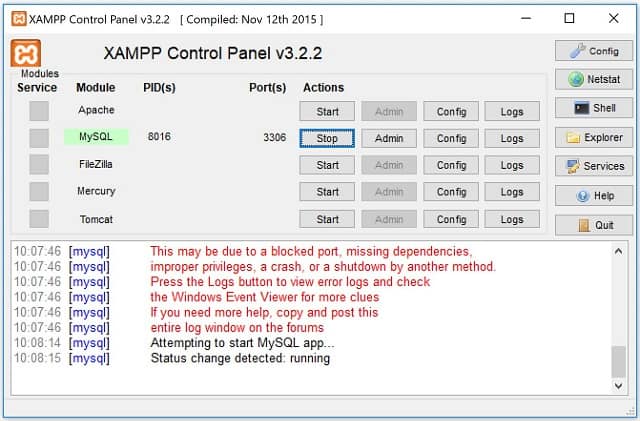
Task: Close the XAMPP Control Panel window
Action: [x=613, y=18]
